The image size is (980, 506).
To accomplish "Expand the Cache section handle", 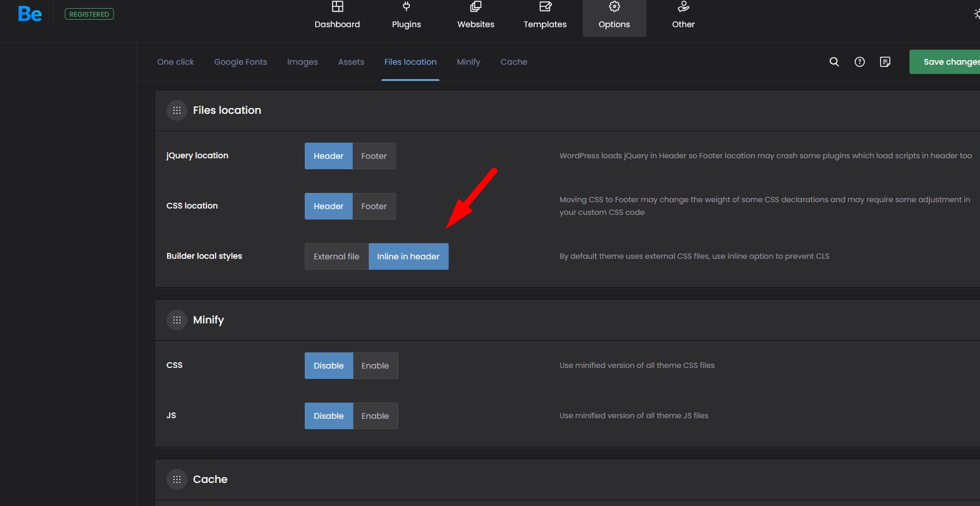I will coord(177,479).
